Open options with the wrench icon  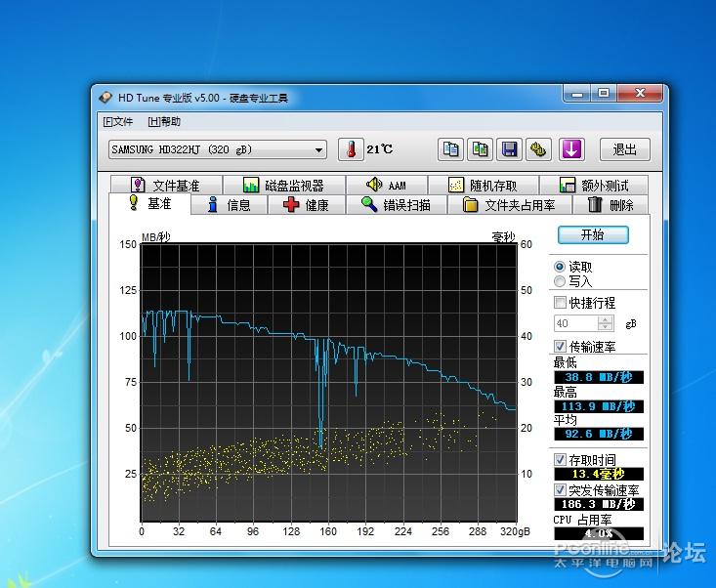(538, 149)
